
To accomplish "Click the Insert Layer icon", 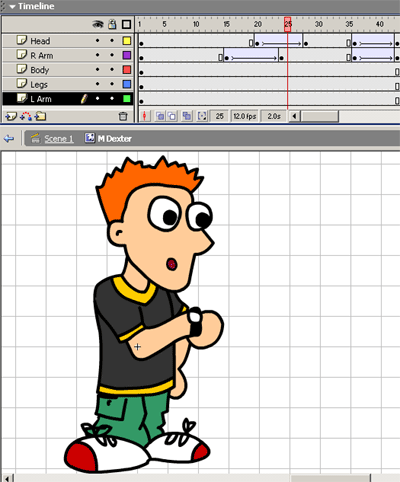I will (x=11, y=116).
